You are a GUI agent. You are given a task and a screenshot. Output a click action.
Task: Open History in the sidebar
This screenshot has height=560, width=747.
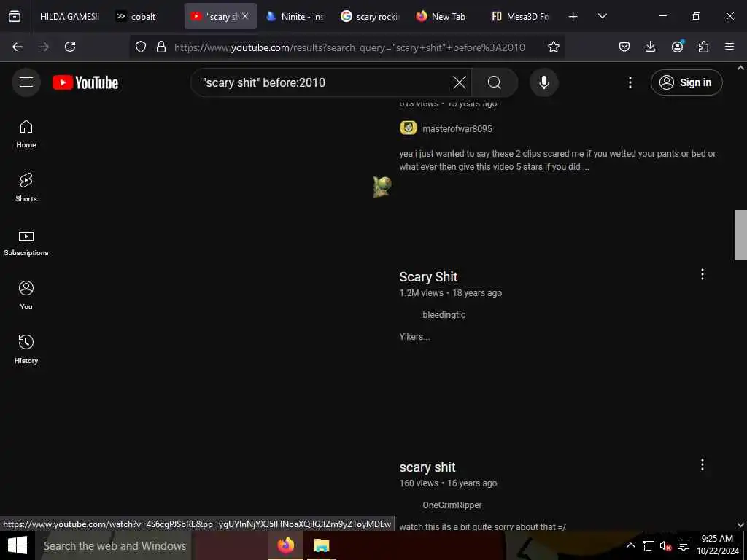[x=26, y=349]
